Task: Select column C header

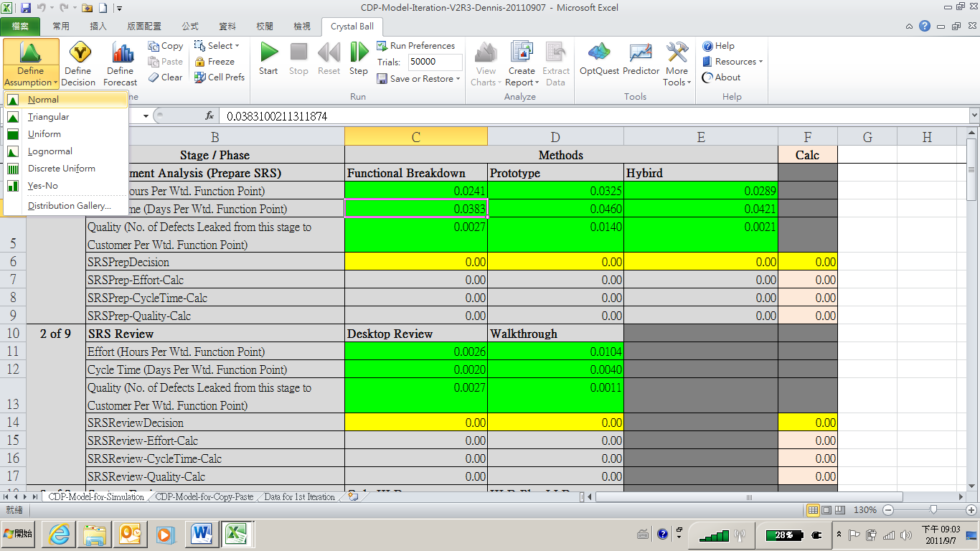Action: (416, 137)
